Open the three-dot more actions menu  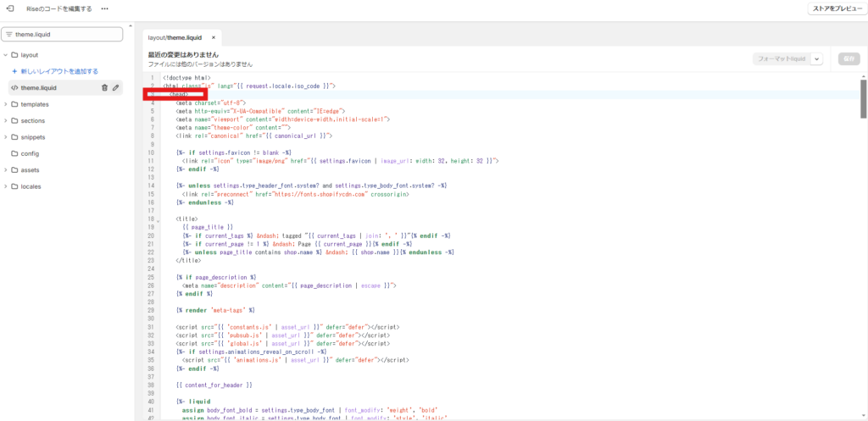click(x=104, y=8)
